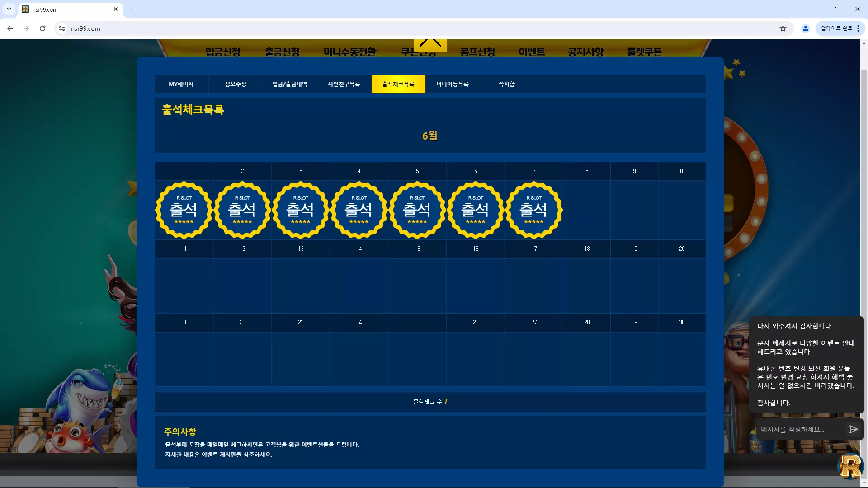This screenshot has width=868, height=488.
Task: Open the browser profile avatar icon
Action: coord(805,28)
